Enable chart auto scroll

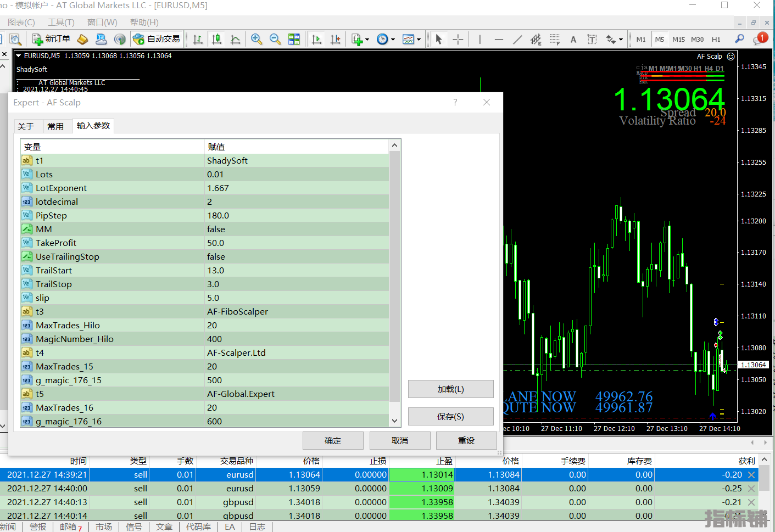[x=316, y=39]
